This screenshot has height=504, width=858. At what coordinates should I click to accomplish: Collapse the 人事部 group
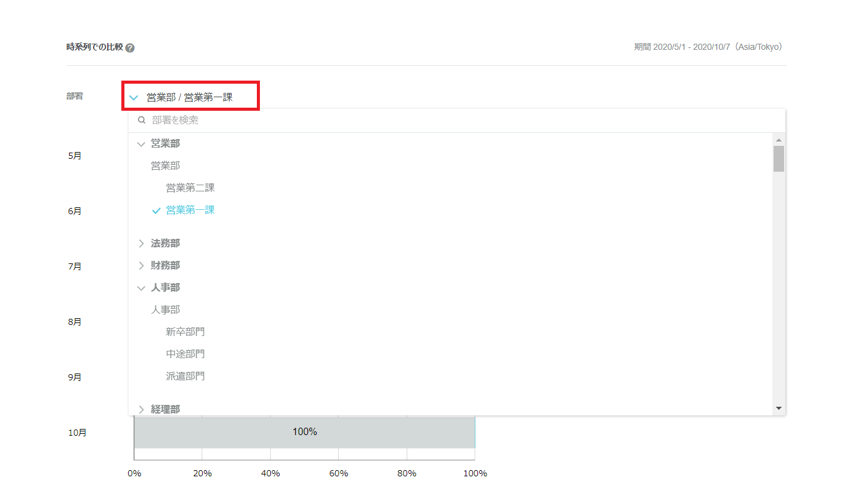[x=141, y=288]
